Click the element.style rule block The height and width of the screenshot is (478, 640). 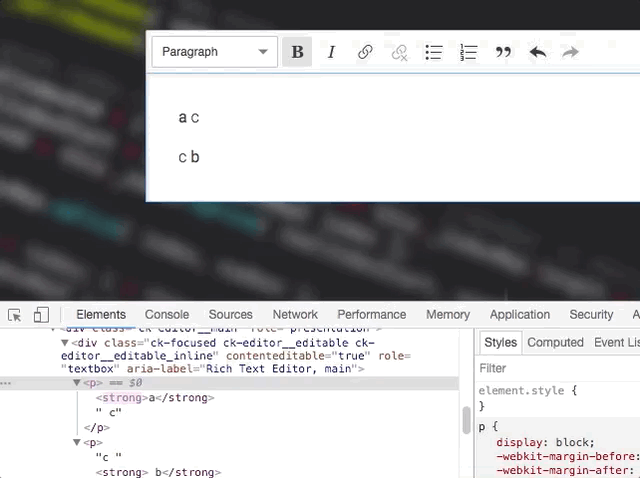(528, 398)
